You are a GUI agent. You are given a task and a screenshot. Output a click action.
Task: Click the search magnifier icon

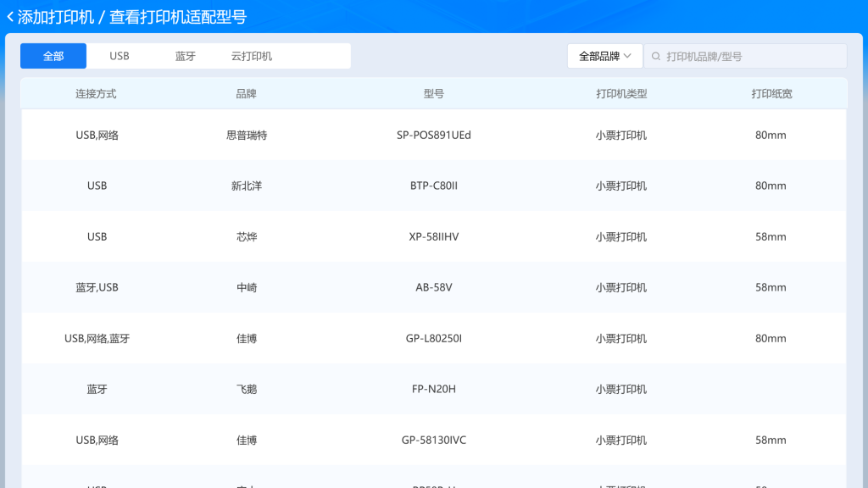[656, 56]
